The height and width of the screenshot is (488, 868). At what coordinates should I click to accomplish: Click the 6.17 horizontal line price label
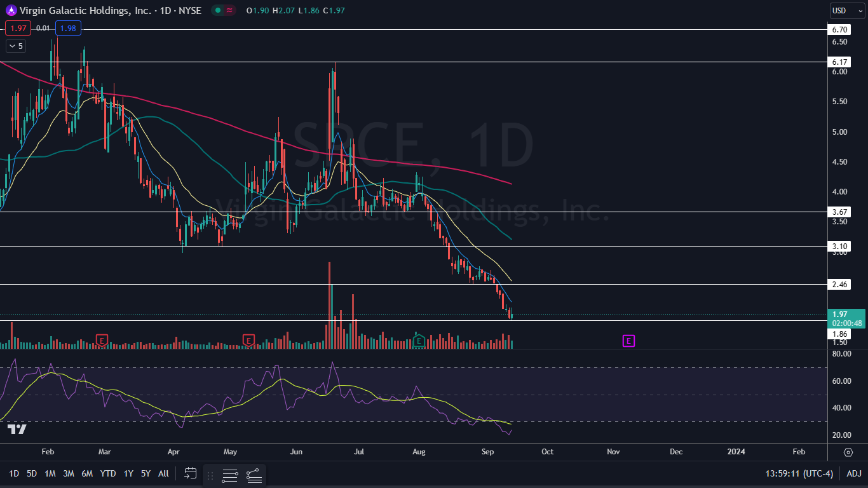[839, 62]
